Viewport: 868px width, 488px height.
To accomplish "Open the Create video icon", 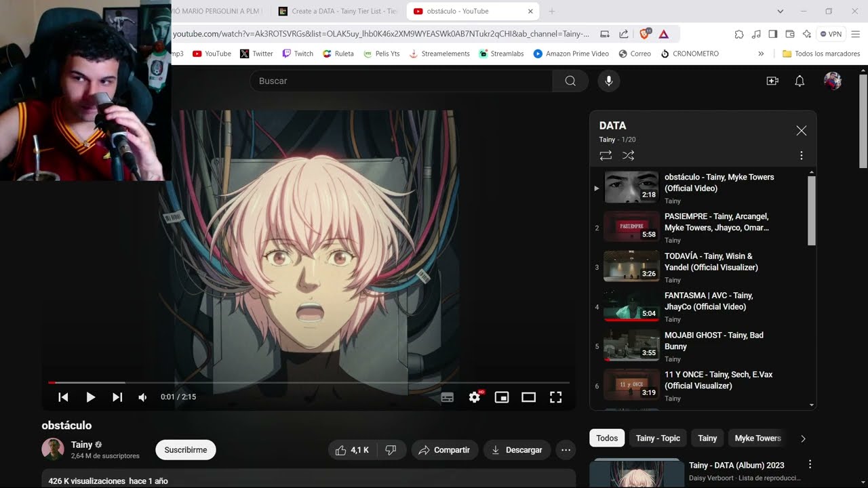I will pyautogui.click(x=772, y=81).
